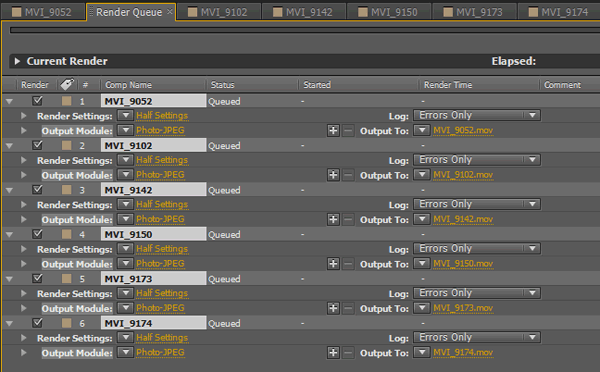Image resolution: width=600 pixels, height=372 pixels.
Task: Uncheck render checkbox for MVI_9102
Action: tap(37, 145)
